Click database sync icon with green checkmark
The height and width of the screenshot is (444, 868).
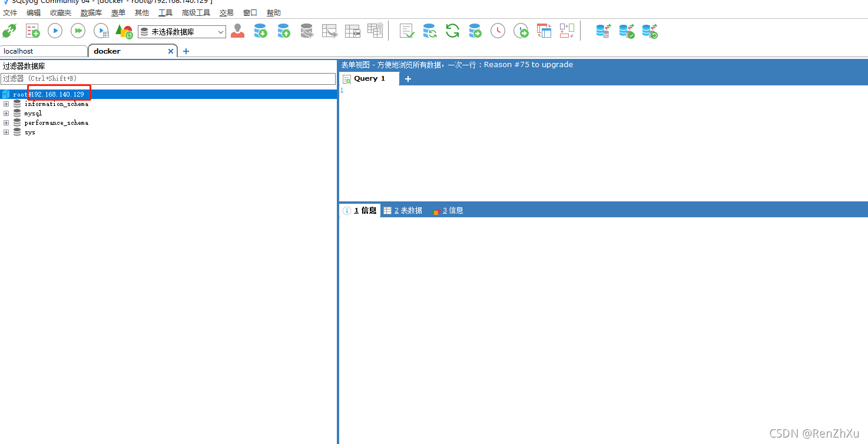click(627, 31)
